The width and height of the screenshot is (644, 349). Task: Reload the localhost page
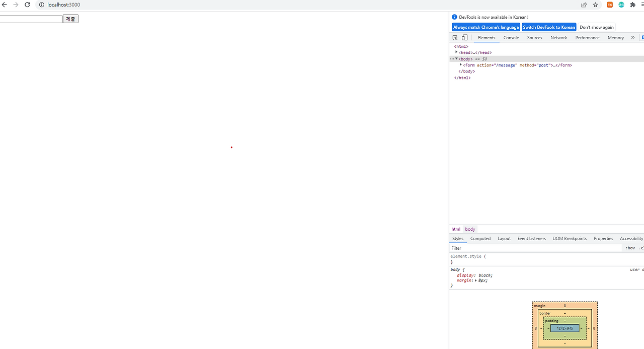[x=27, y=5]
